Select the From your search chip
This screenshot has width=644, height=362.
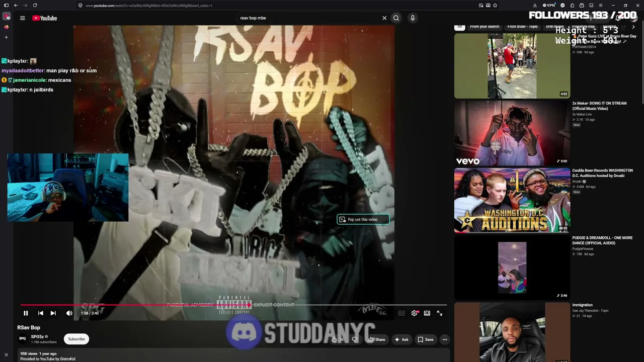coord(485,27)
